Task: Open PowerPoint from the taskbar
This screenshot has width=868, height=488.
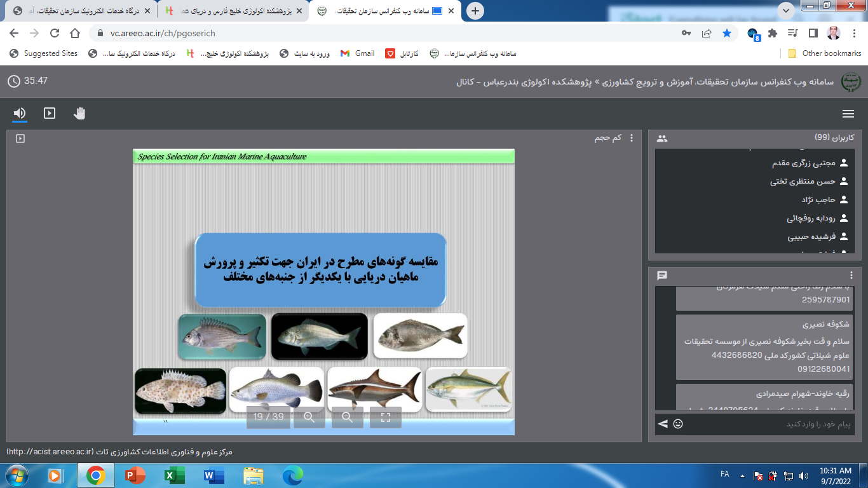Action: [135, 475]
